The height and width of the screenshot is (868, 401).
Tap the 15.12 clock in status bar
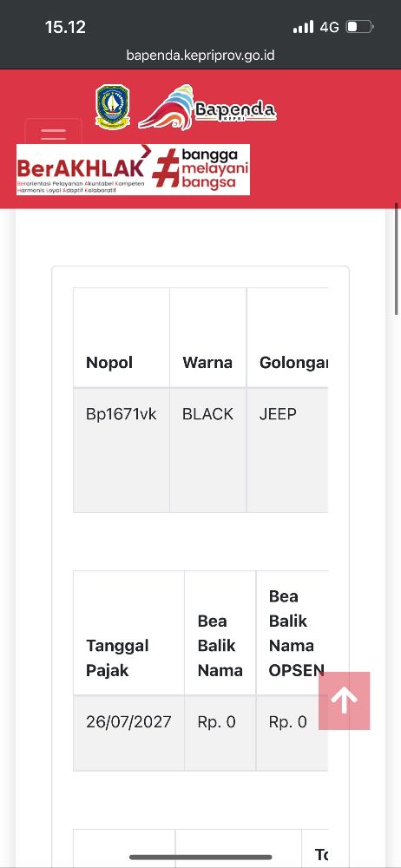pyautogui.click(x=65, y=27)
